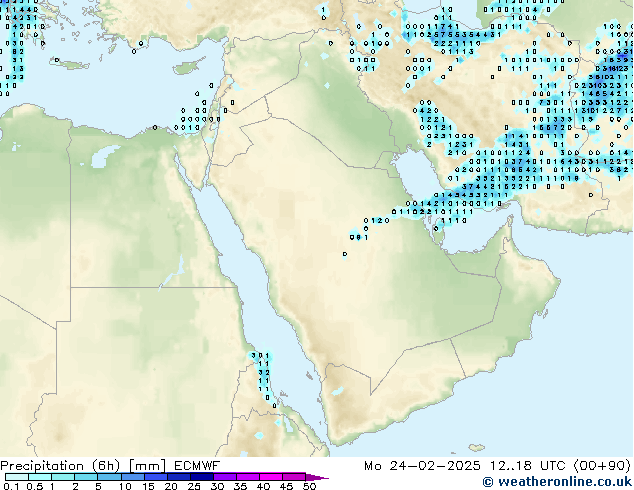Select the 20–25 mm legend color box

[178, 477]
